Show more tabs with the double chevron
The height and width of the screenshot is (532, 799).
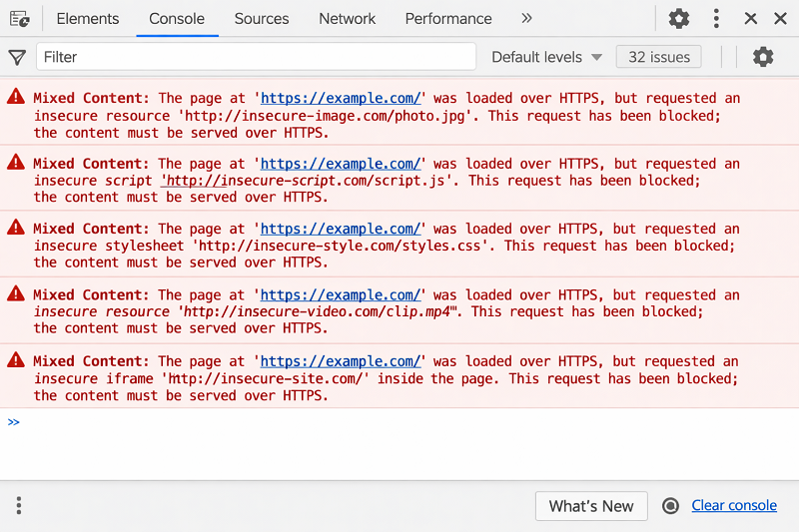(526, 19)
